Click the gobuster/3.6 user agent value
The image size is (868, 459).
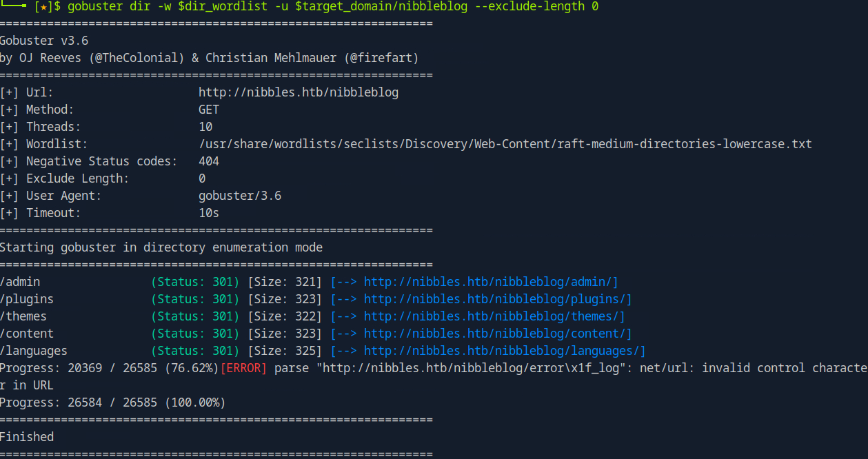pyautogui.click(x=239, y=196)
